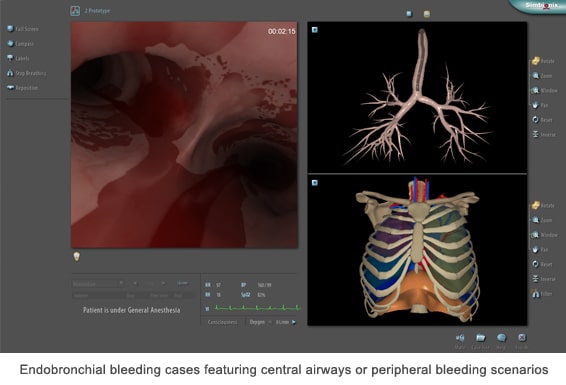Open Filter option for ribcage anatomy view

point(542,294)
